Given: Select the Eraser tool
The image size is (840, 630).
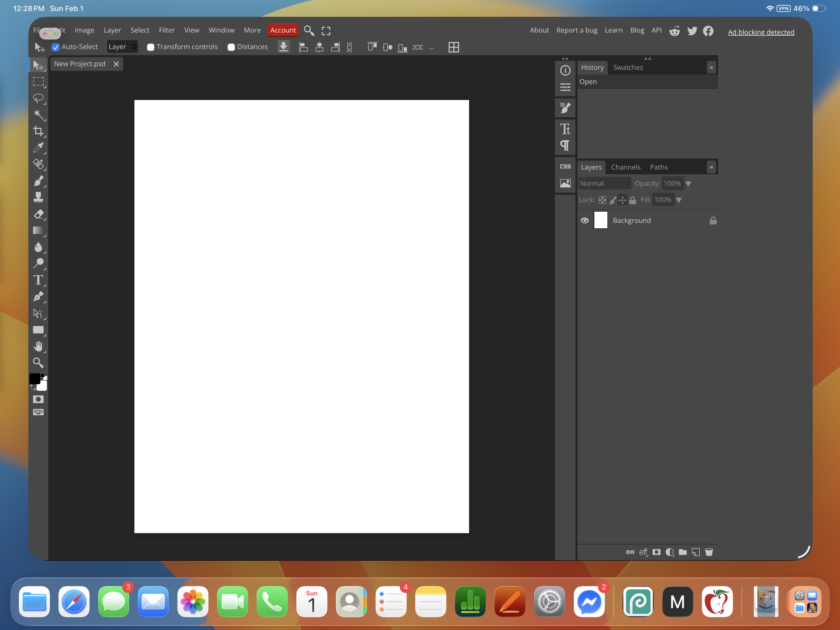Looking at the screenshot, I should 38,214.
